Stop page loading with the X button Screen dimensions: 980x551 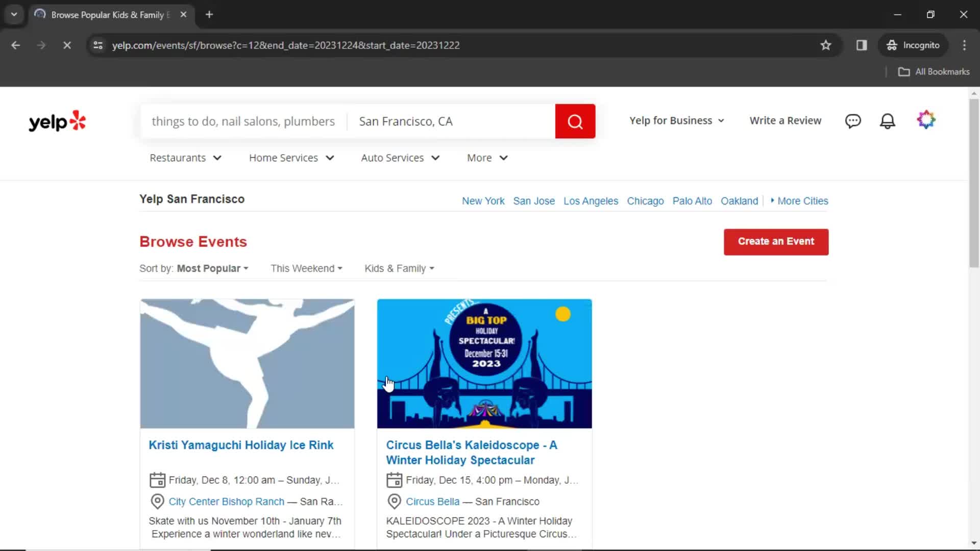67,45
